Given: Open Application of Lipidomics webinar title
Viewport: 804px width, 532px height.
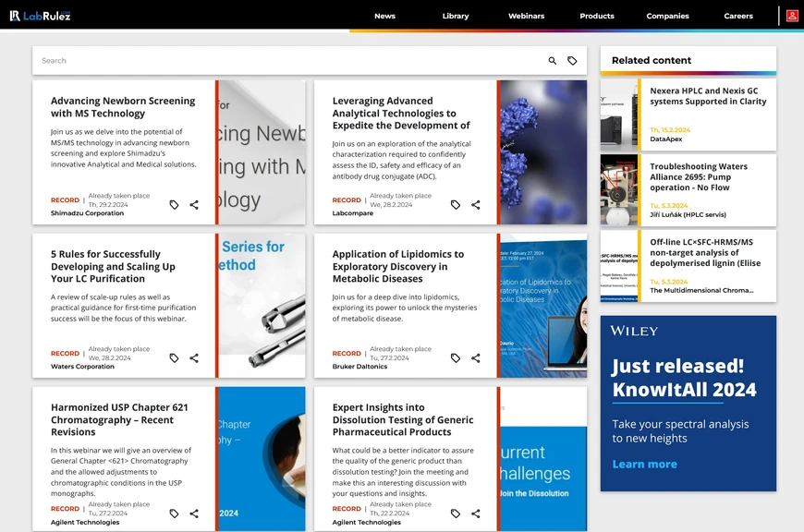Looking at the screenshot, I should pyautogui.click(x=398, y=266).
